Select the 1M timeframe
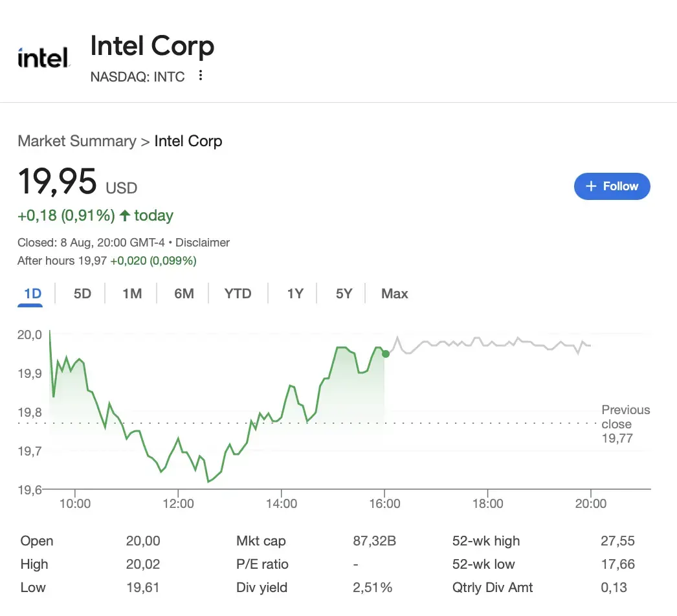The height and width of the screenshot is (616, 677). (x=132, y=293)
